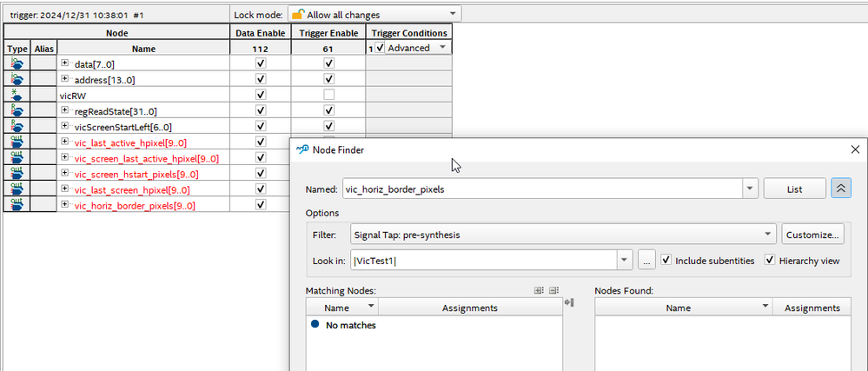Image resolution: width=868 pixels, height=371 pixels.
Task: Click the Matching Nodes Assignments column header
Action: [x=470, y=308]
